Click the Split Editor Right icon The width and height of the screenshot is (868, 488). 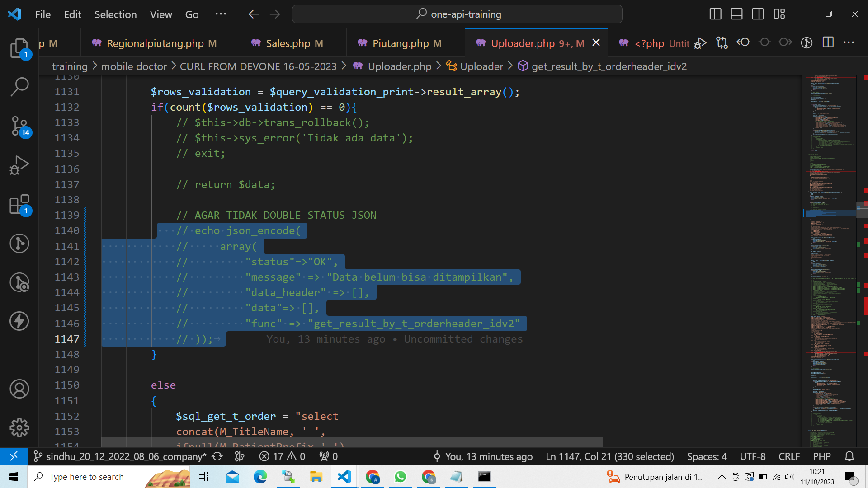point(828,42)
